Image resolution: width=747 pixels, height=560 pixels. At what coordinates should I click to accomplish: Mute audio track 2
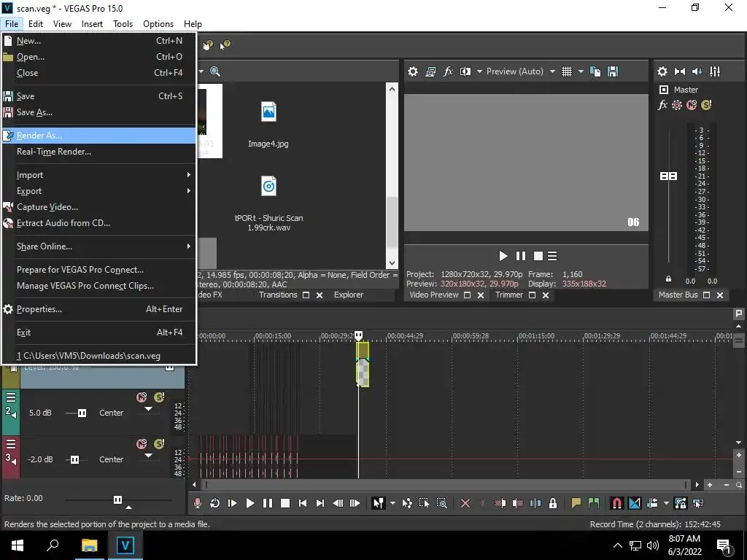[x=142, y=397]
